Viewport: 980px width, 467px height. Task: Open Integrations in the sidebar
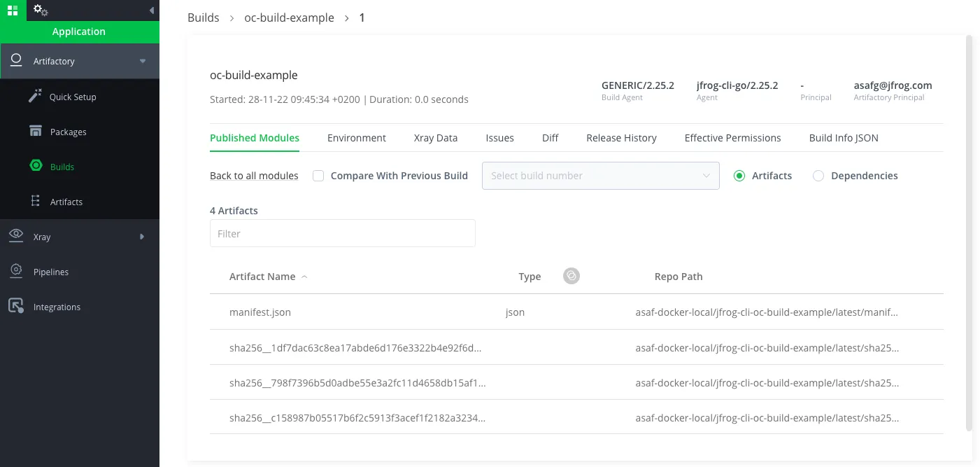[x=57, y=307]
